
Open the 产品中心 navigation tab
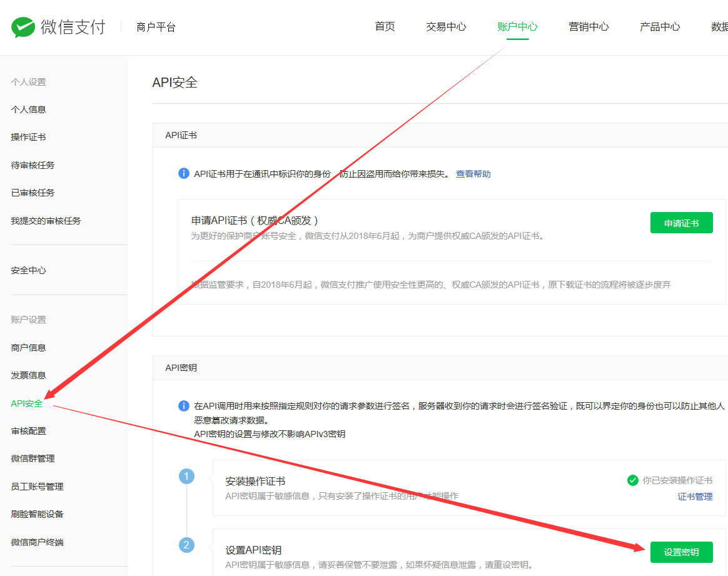pos(660,27)
